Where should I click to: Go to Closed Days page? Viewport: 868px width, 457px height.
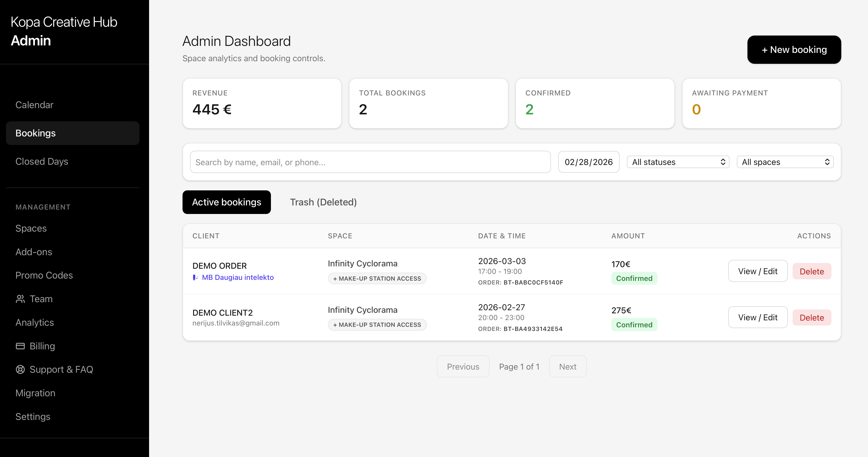(x=42, y=161)
